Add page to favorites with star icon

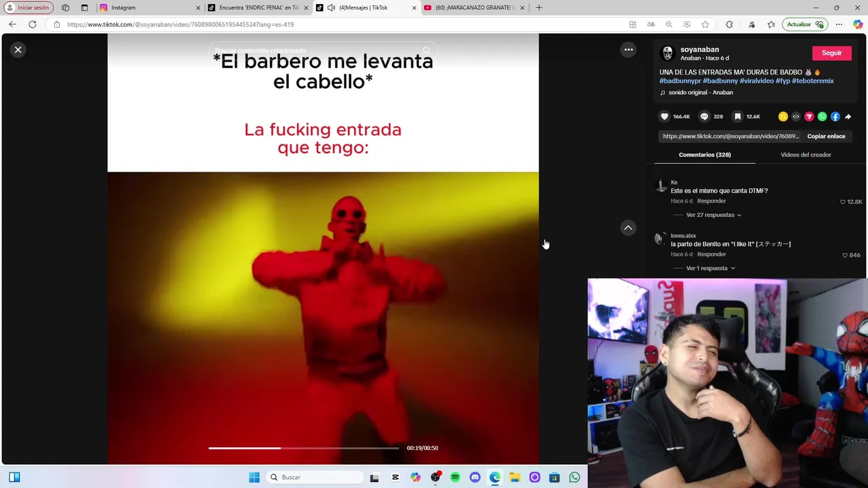(705, 24)
